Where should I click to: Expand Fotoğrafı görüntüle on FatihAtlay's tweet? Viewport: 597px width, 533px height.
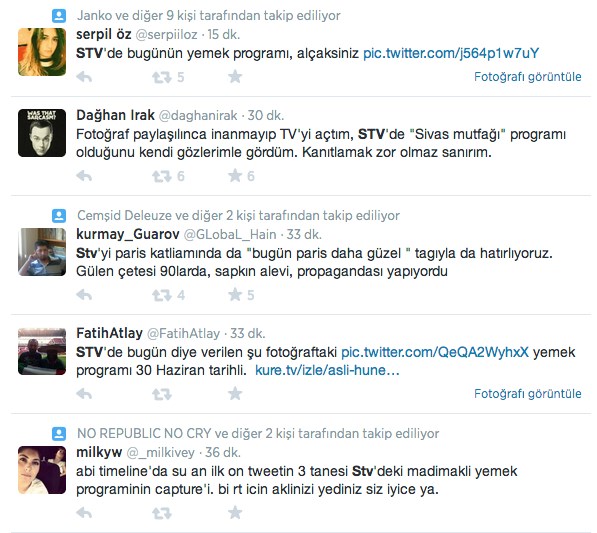click(x=527, y=394)
